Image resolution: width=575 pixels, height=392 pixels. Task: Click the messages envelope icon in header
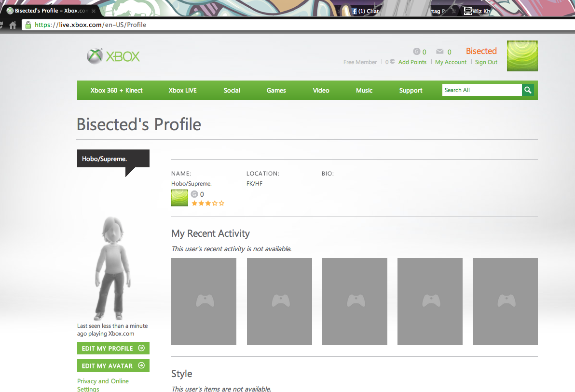pos(439,51)
